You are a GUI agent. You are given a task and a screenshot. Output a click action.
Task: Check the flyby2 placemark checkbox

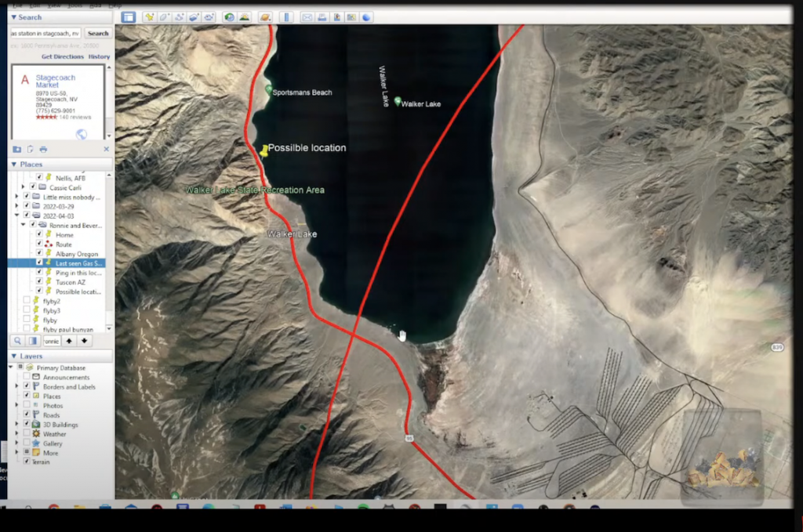coord(27,301)
